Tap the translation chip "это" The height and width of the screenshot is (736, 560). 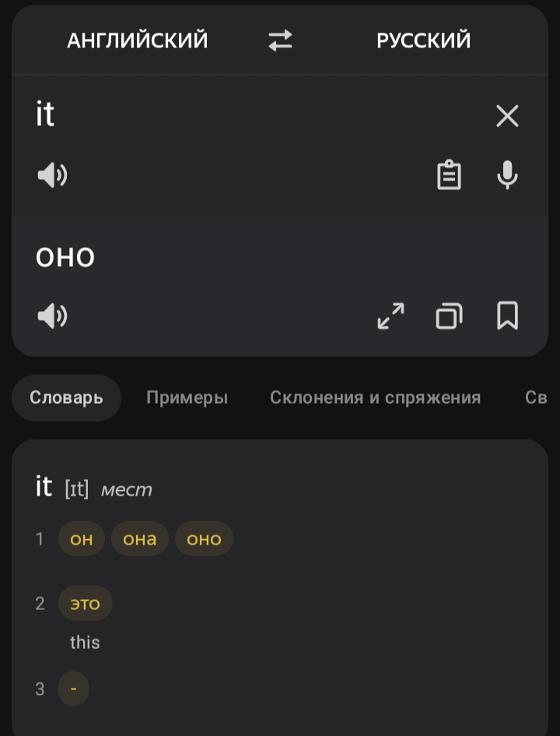86,603
